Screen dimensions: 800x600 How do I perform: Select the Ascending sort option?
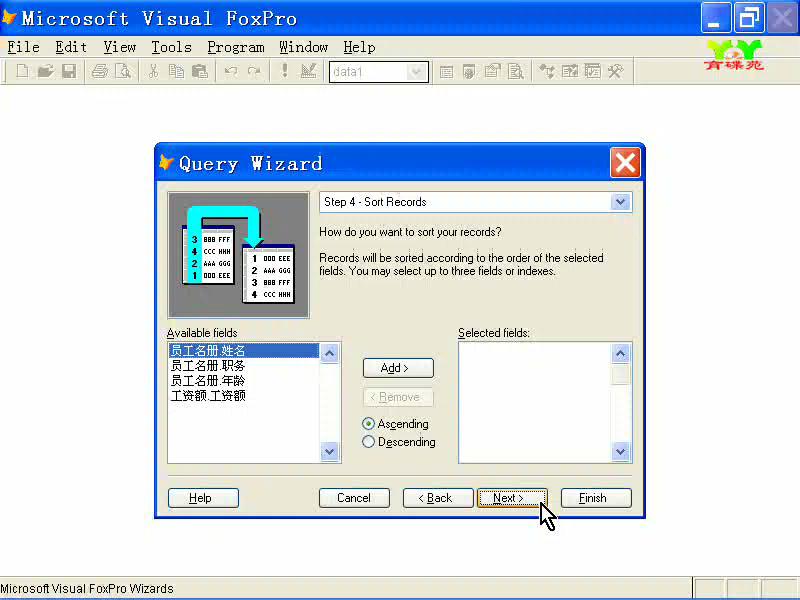(x=395, y=424)
